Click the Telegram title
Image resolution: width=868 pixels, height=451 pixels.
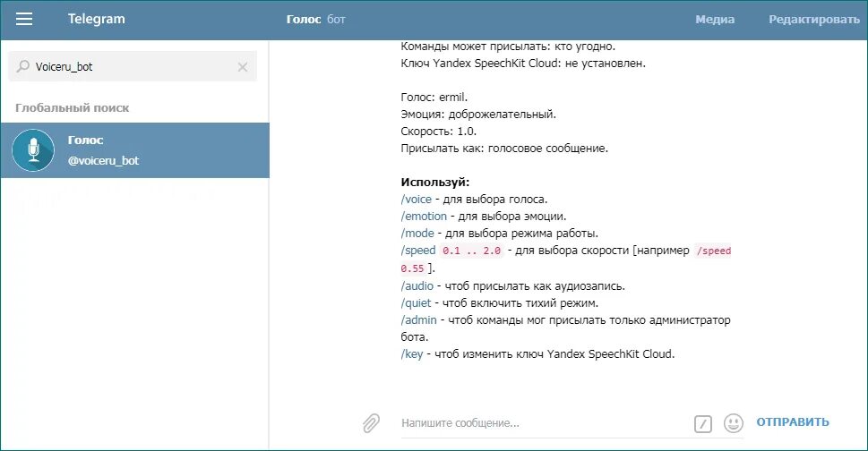[97, 19]
